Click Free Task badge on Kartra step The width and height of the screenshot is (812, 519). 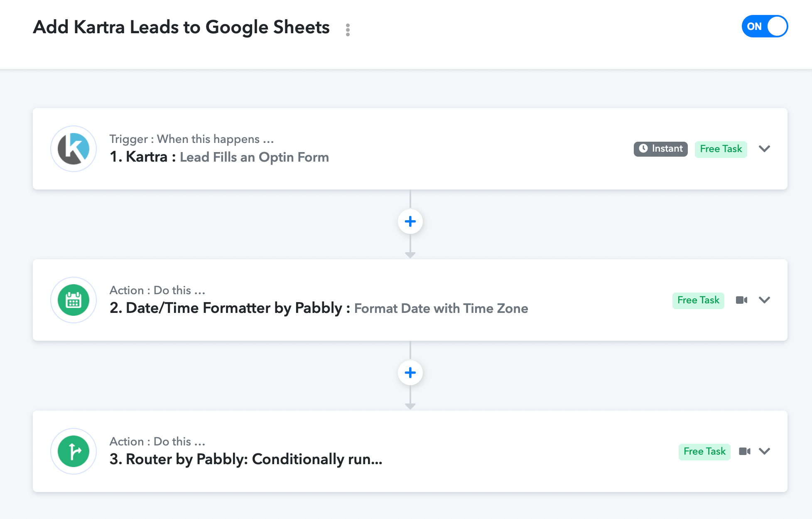(721, 149)
